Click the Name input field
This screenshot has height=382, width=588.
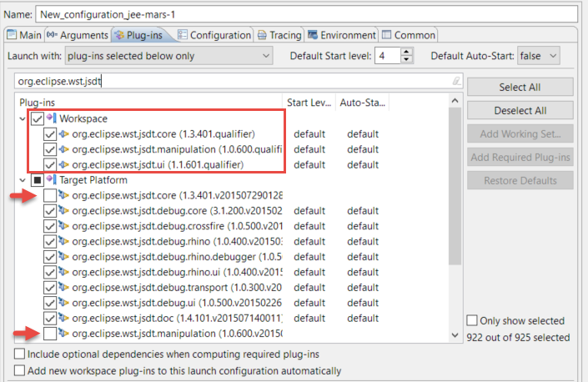point(306,15)
